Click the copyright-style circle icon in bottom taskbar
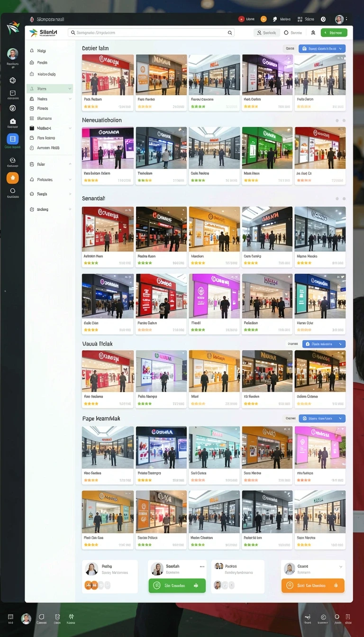The height and width of the screenshot is (637, 364). 324,617
